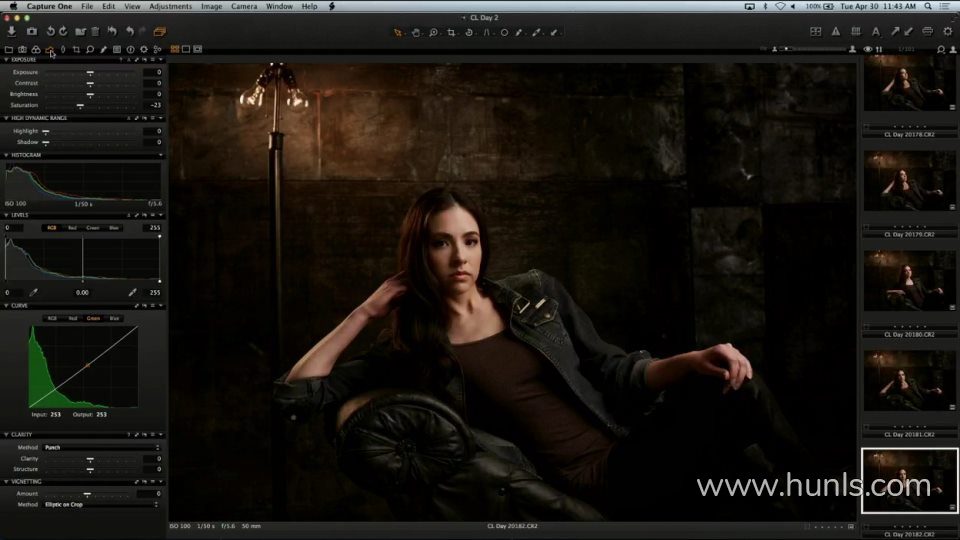Rotate image right with clockwise icon
This screenshot has height=540, width=960.
[63, 31]
